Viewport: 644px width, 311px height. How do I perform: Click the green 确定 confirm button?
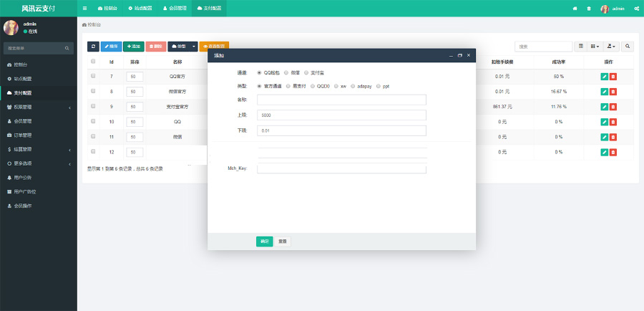[264, 241]
